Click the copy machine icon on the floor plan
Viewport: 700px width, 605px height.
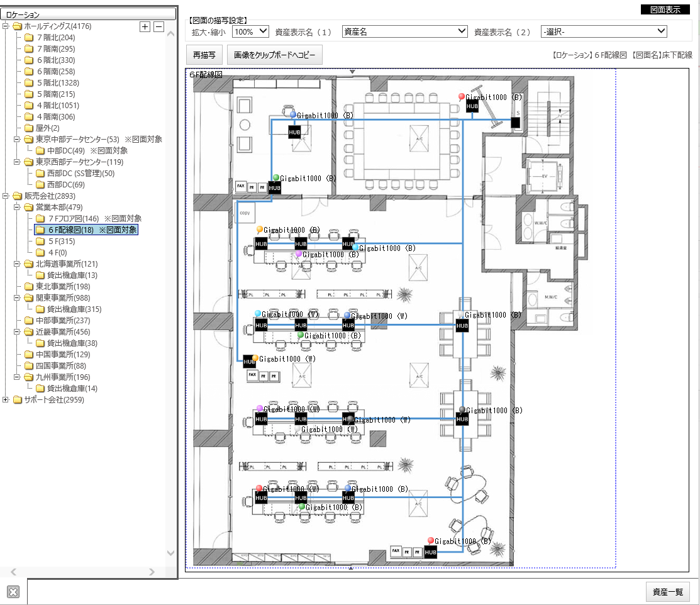pos(245,212)
